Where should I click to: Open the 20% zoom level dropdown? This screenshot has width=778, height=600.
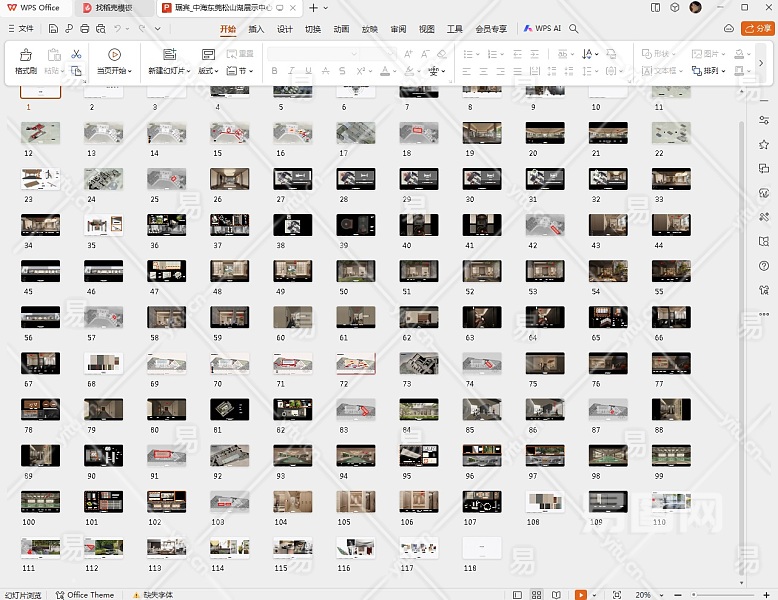[650, 594]
